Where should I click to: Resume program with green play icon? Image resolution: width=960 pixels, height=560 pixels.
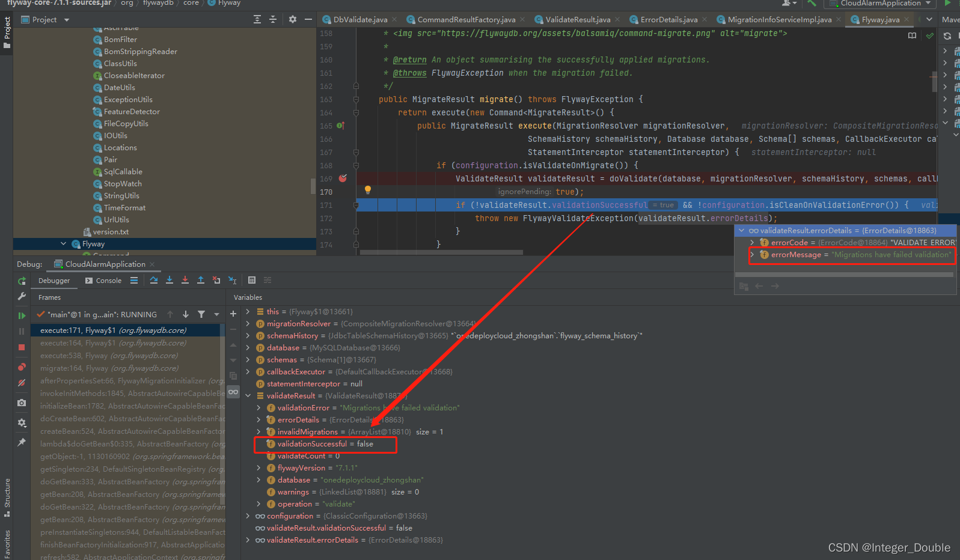[x=22, y=315]
